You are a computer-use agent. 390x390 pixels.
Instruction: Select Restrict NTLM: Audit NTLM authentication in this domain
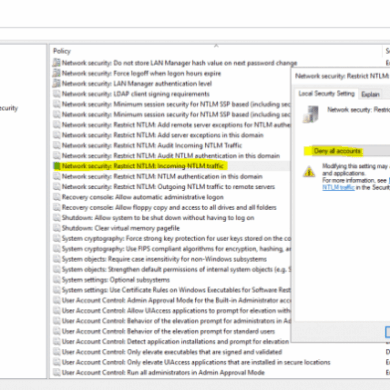(171, 156)
